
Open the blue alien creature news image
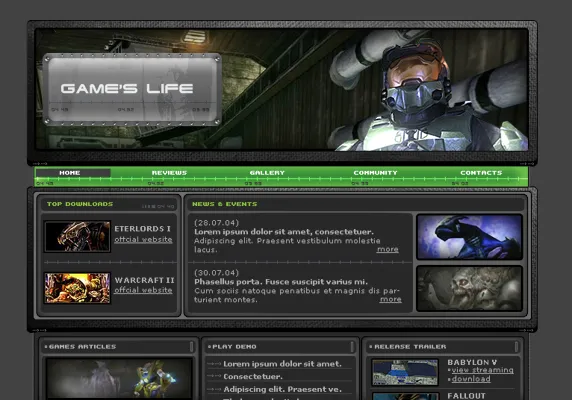coord(469,237)
